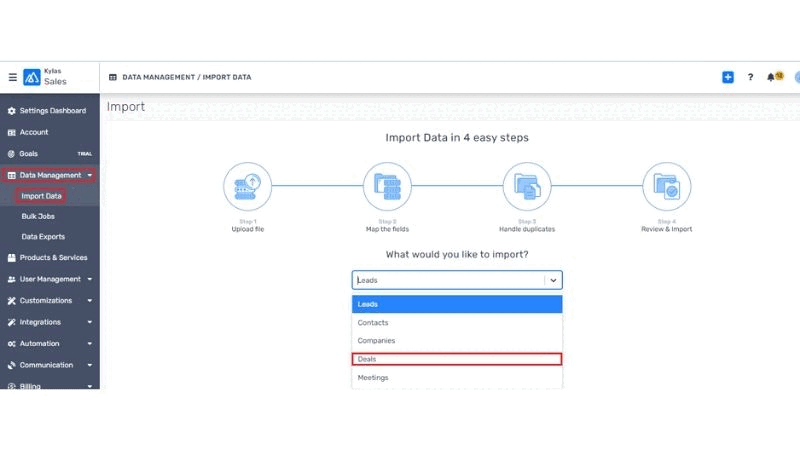Go to Data Exports in the sidebar

(43, 237)
